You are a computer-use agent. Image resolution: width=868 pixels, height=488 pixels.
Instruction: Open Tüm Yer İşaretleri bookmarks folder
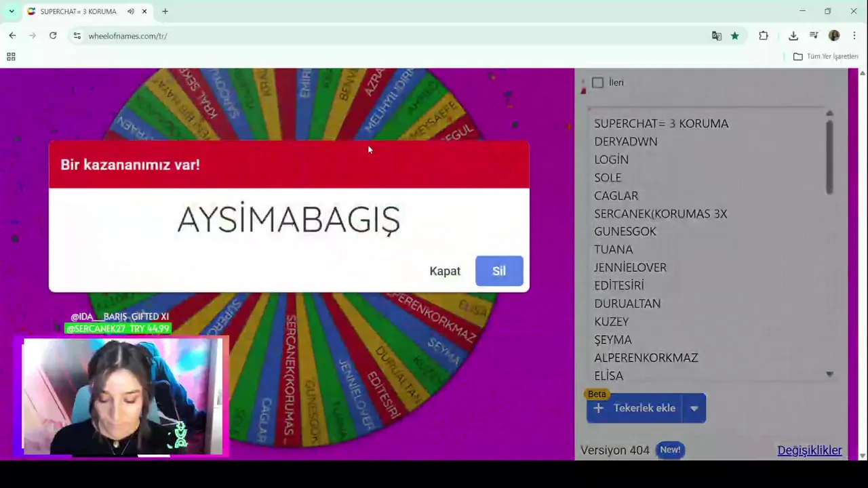(826, 56)
